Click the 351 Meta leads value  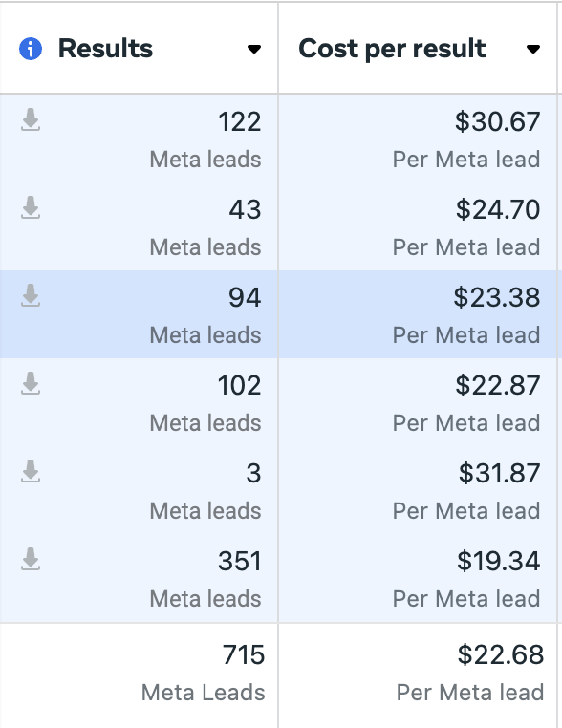tap(205, 579)
